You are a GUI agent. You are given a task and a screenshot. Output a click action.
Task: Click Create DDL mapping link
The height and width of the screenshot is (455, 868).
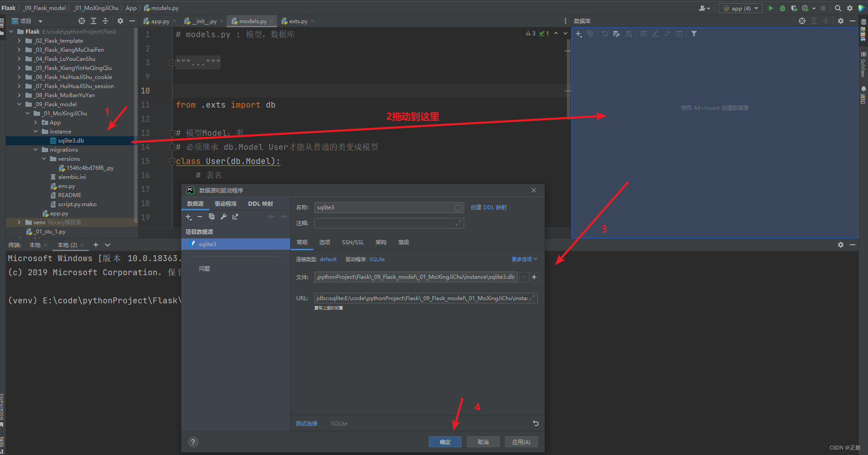(x=489, y=208)
